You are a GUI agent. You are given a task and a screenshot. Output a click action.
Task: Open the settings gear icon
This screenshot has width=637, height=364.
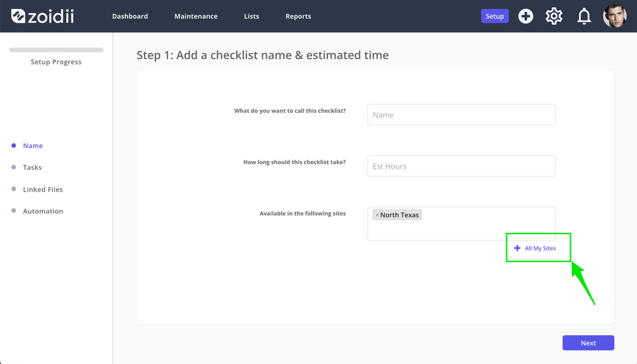[554, 17]
